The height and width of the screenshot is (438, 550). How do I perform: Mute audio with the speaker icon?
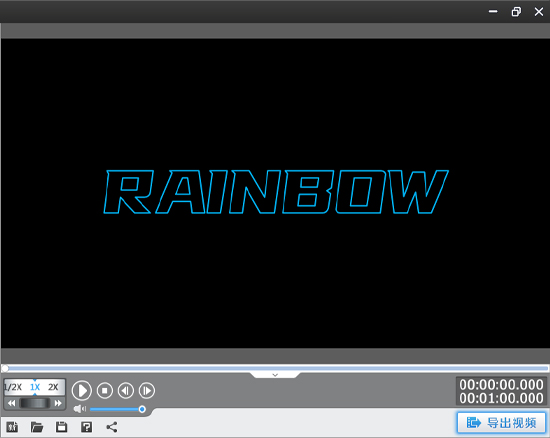pyautogui.click(x=80, y=409)
